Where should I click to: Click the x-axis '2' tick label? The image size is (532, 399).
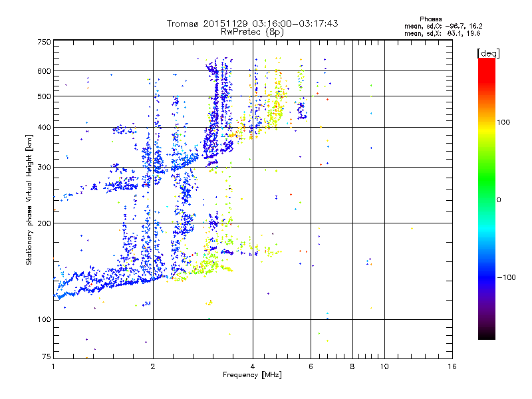153,366
